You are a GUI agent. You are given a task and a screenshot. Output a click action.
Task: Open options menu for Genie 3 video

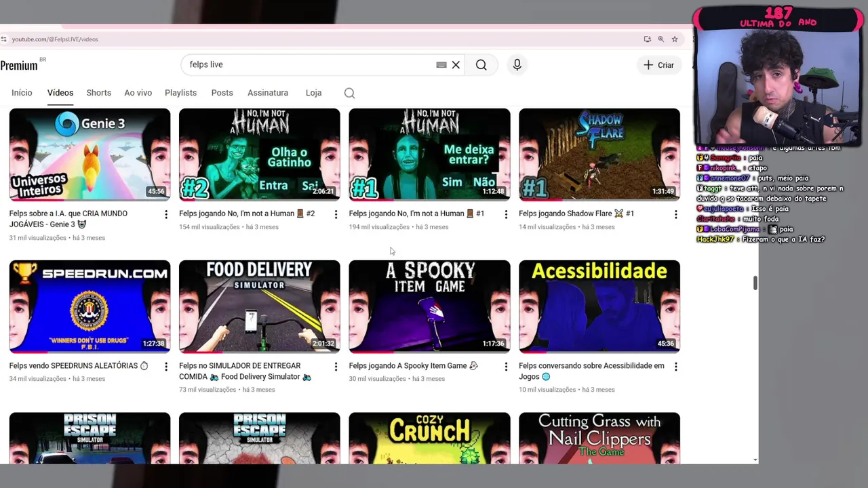click(x=165, y=215)
